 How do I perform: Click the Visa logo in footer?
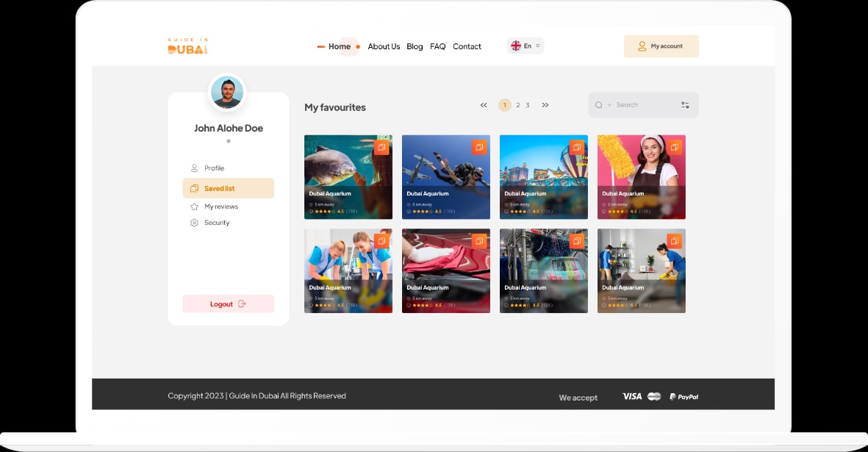631,396
